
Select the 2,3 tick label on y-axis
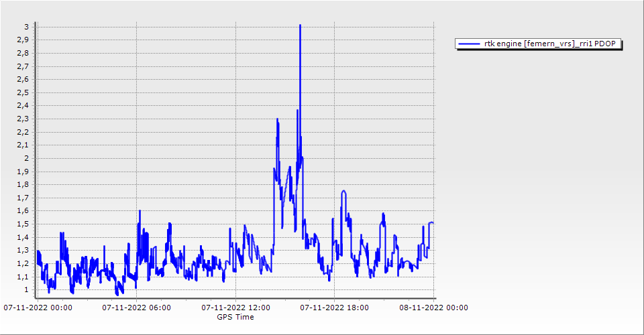(x=23, y=119)
